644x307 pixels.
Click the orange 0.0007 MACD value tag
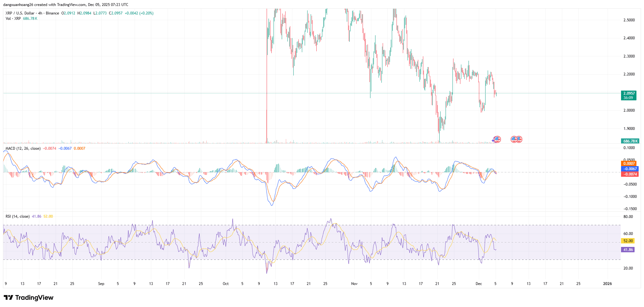point(629,164)
